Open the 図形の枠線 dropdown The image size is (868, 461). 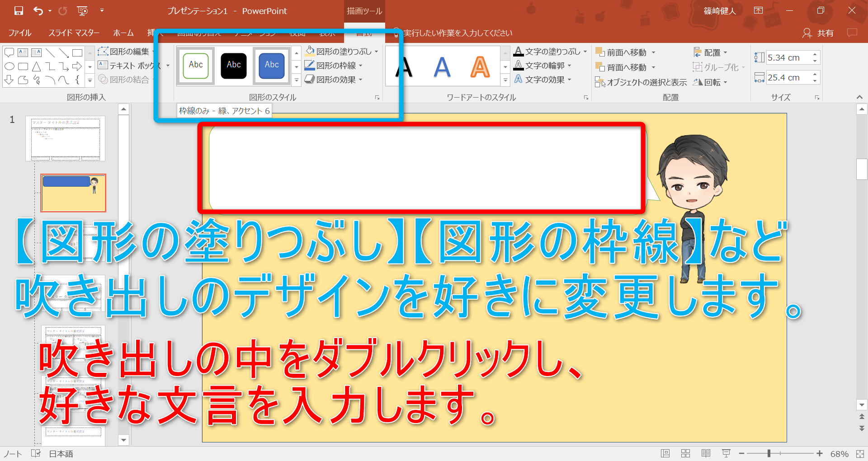pyautogui.click(x=360, y=66)
